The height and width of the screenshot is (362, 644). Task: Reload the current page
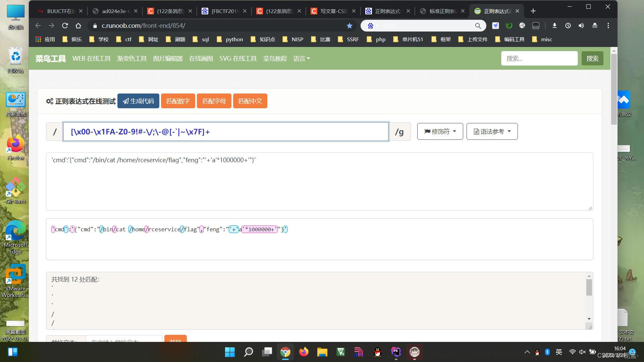(x=65, y=25)
